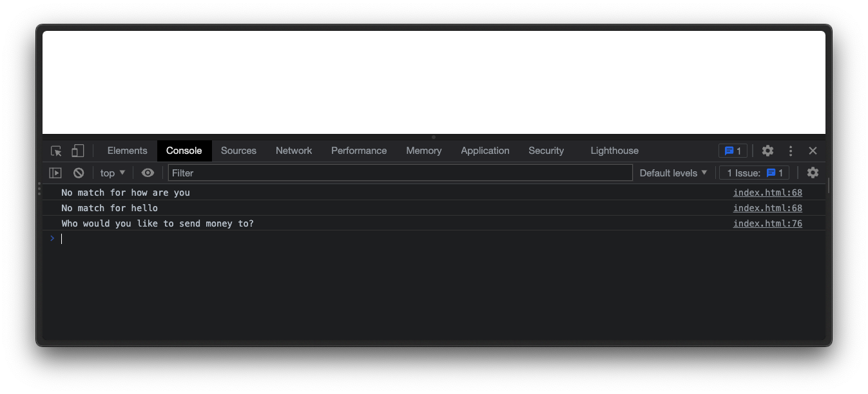Viewport: 868px width, 394px height.
Task: Select the Console tab
Action: (x=184, y=151)
